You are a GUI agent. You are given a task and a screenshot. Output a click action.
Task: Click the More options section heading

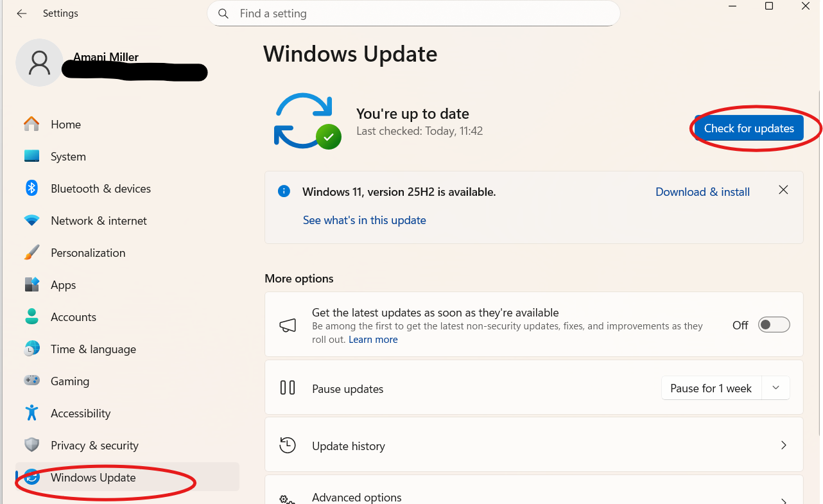click(x=299, y=279)
